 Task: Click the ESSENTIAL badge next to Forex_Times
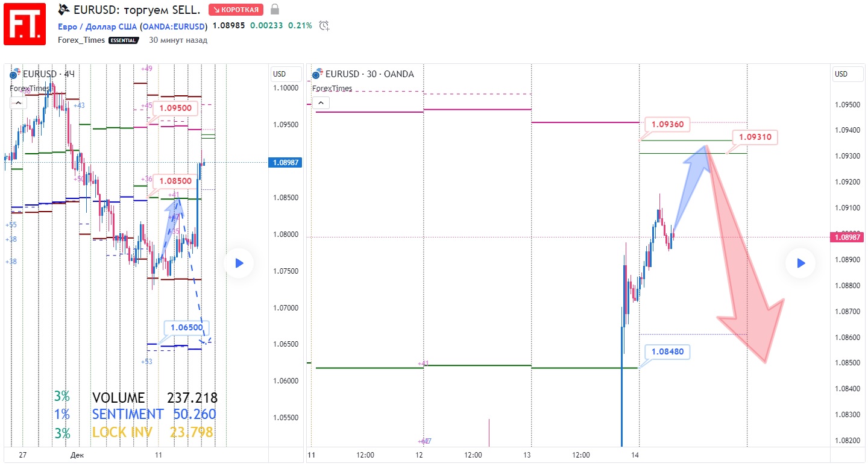(x=124, y=40)
